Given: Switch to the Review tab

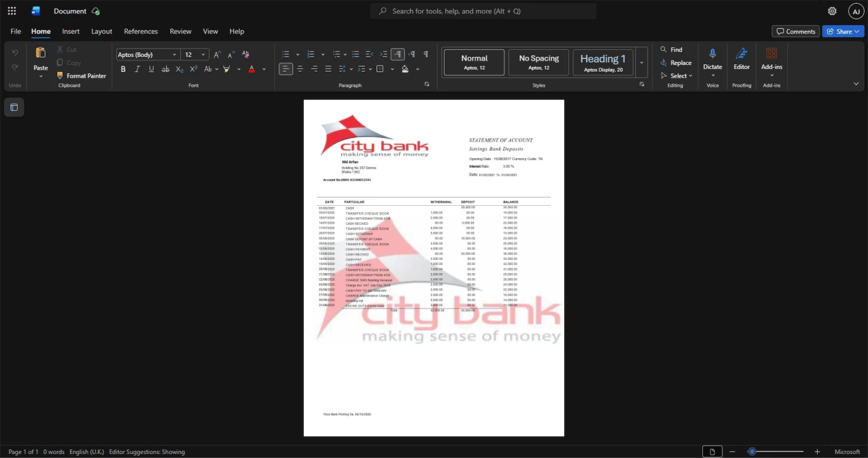Looking at the screenshot, I should coord(180,31).
